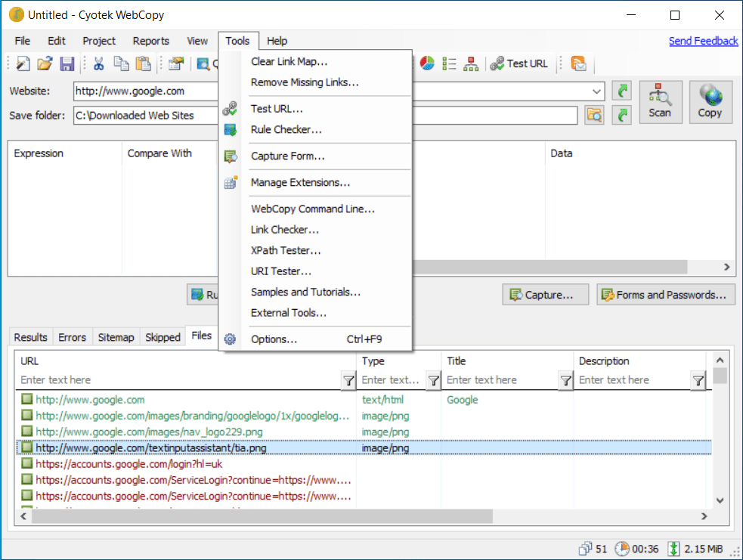743x560 pixels.
Task: Select Options menu item
Action: pos(315,339)
